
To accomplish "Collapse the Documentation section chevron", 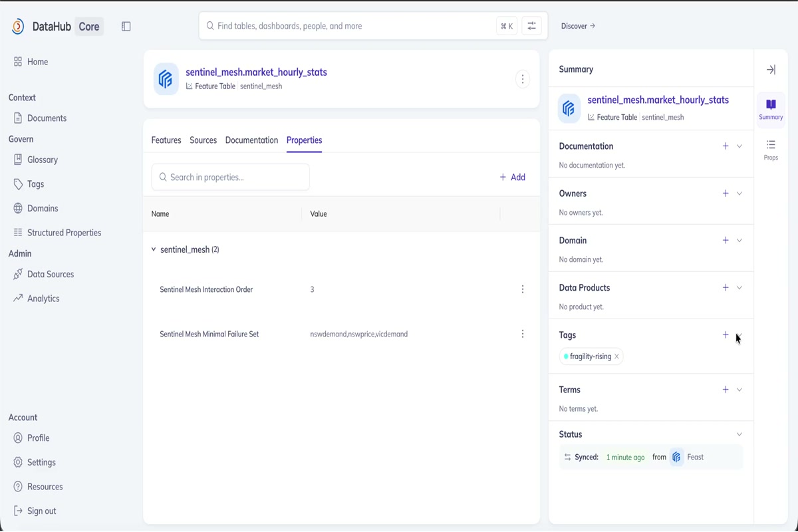I will coord(739,146).
